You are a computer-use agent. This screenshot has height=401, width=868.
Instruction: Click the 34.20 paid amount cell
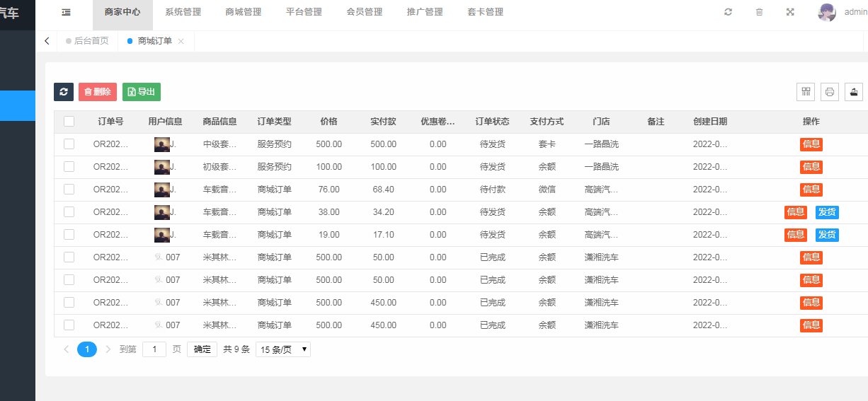(383, 212)
